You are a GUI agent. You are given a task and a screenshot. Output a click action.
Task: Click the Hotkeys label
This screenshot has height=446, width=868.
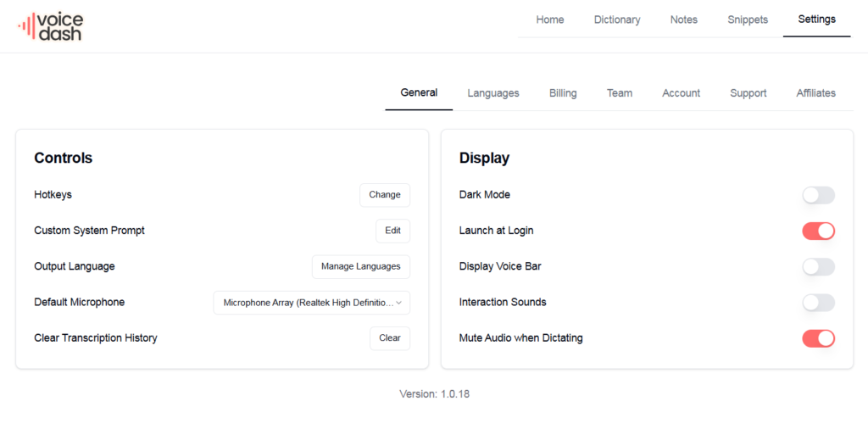pos(53,194)
